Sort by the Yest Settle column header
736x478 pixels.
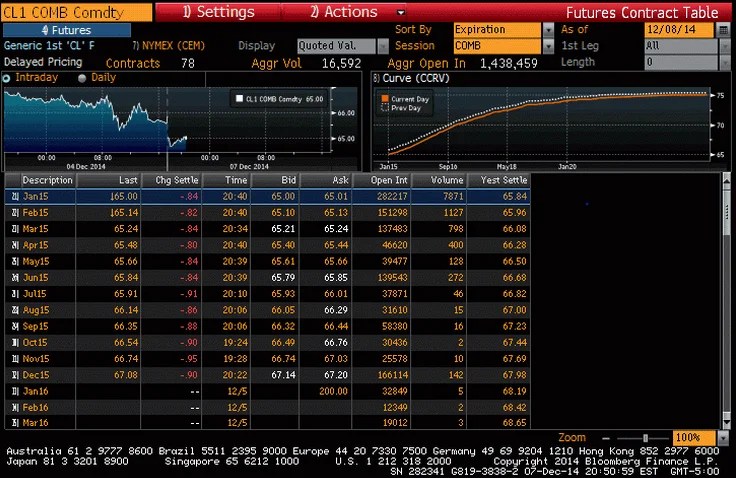(498, 180)
